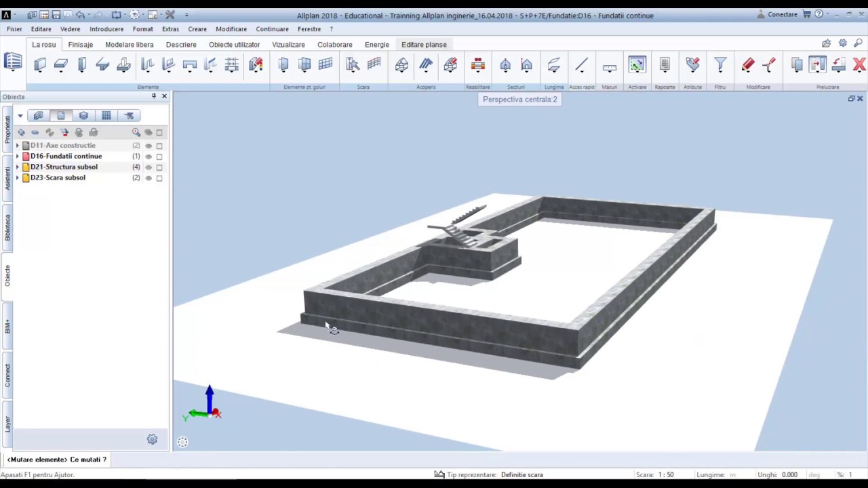Open the Proprietati side tab
The width and height of the screenshot is (868, 488).
[x=7, y=129]
